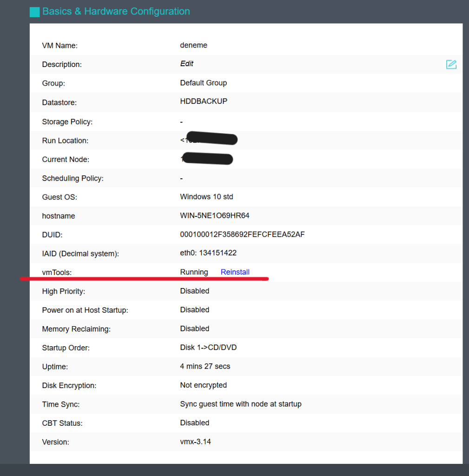Select the VM name value deneme
The width and height of the screenshot is (469, 476).
click(x=193, y=45)
